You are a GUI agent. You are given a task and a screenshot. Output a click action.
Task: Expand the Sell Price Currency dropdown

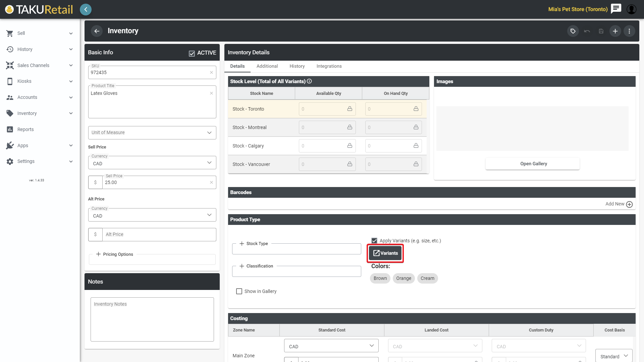pyautogui.click(x=152, y=163)
